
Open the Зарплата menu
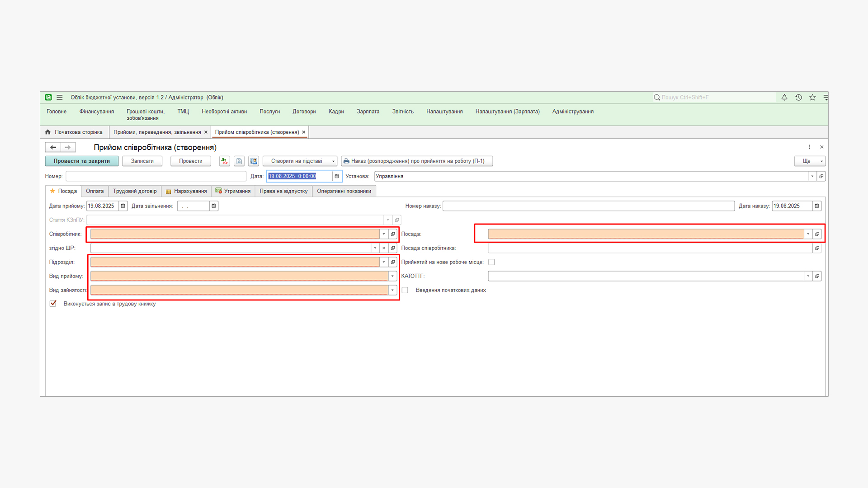pyautogui.click(x=368, y=112)
